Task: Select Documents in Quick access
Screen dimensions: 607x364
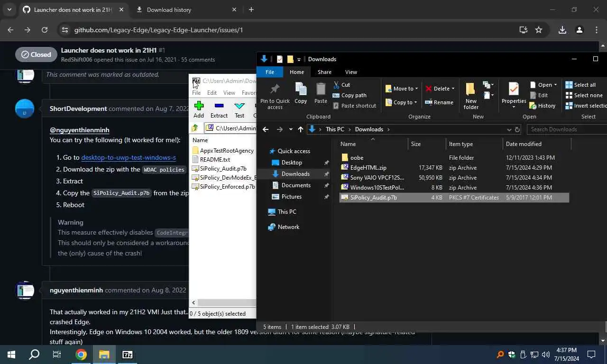Action: pyautogui.click(x=296, y=185)
